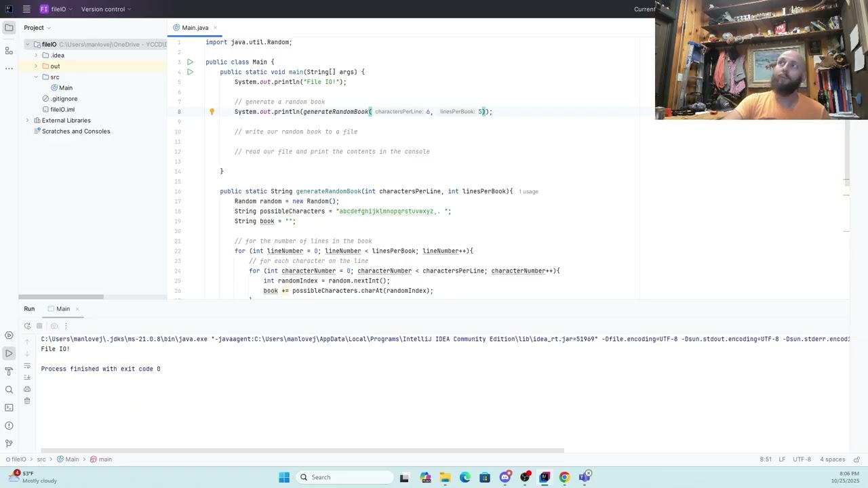Click the 1 usage hint link
This screenshot has width=868, height=488.
tap(528, 192)
